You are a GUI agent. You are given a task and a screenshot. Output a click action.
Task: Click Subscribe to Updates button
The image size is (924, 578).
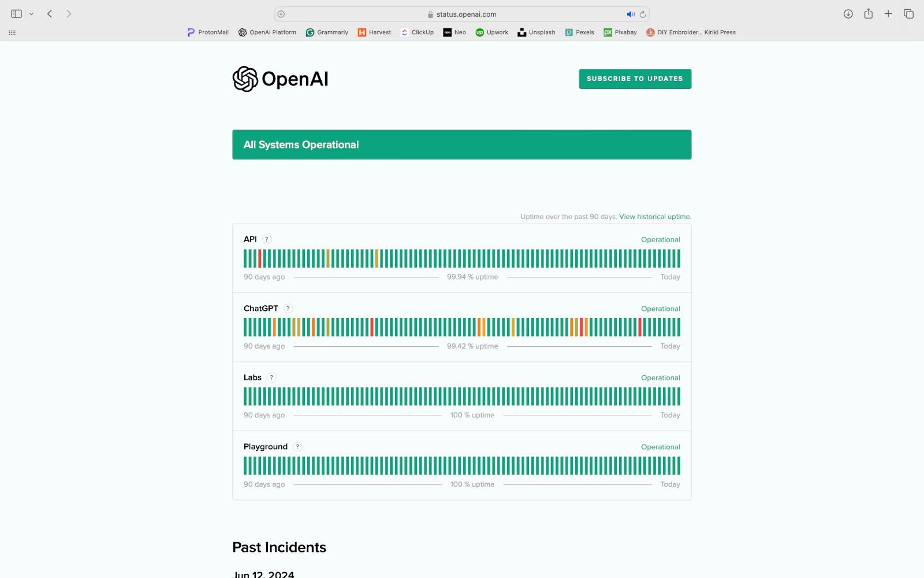pos(635,79)
